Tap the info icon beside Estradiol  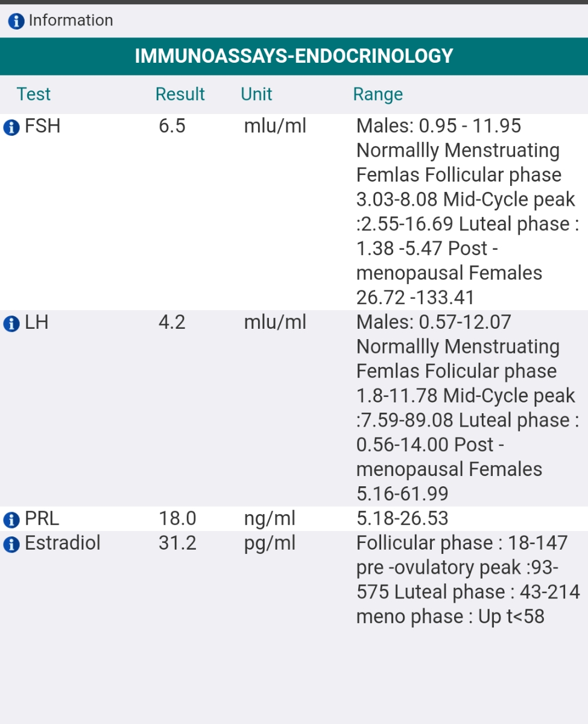click(11, 544)
